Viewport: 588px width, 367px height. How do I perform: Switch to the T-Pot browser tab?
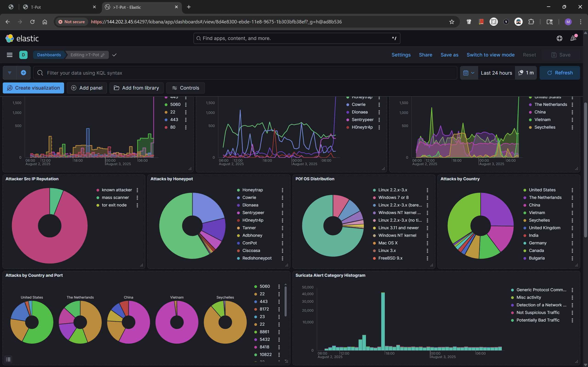(x=59, y=7)
